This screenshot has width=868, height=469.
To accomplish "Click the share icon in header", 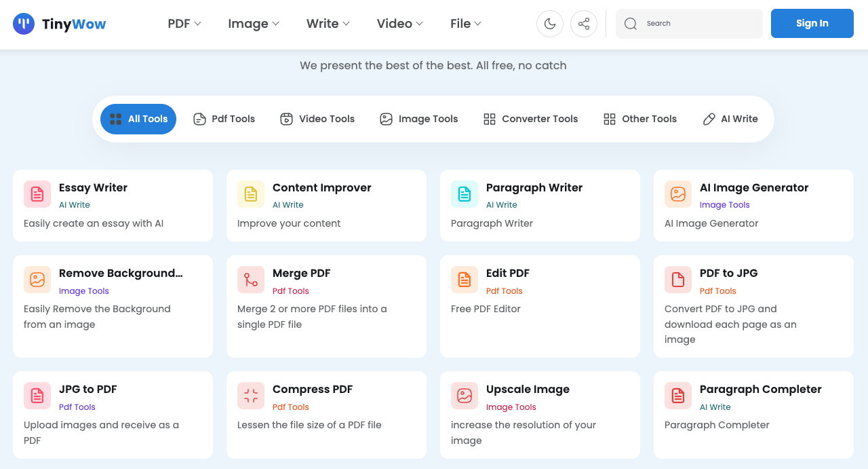I will (584, 24).
